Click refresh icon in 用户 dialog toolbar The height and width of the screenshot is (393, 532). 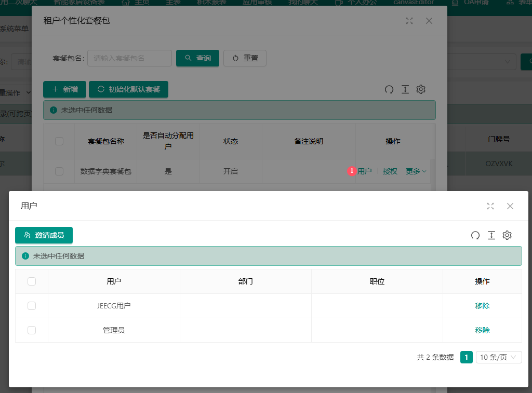click(x=475, y=236)
